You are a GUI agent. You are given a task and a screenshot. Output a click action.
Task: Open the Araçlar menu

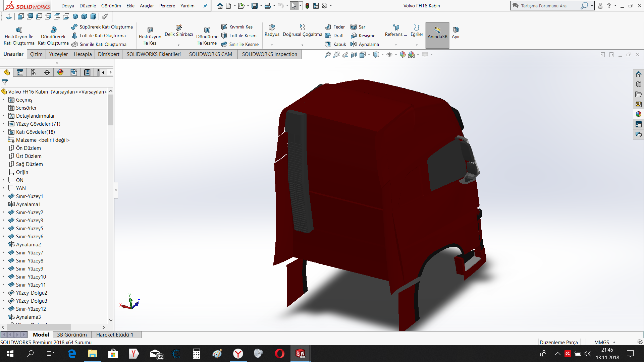tap(147, 6)
